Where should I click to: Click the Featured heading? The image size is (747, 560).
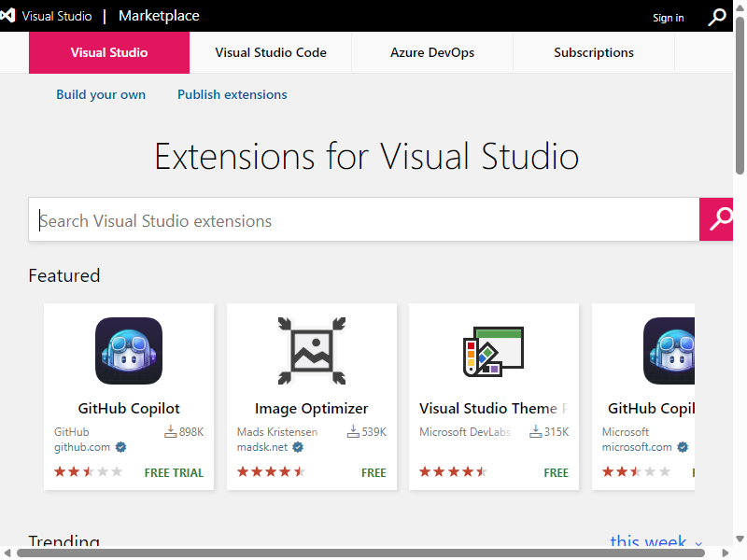pyautogui.click(x=64, y=275)
